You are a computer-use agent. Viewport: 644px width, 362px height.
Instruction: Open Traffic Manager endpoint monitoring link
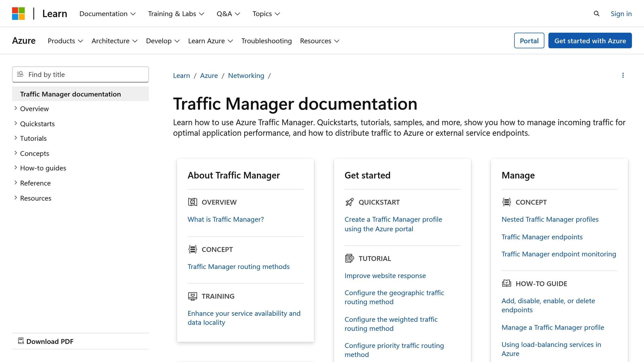(559, 254)
